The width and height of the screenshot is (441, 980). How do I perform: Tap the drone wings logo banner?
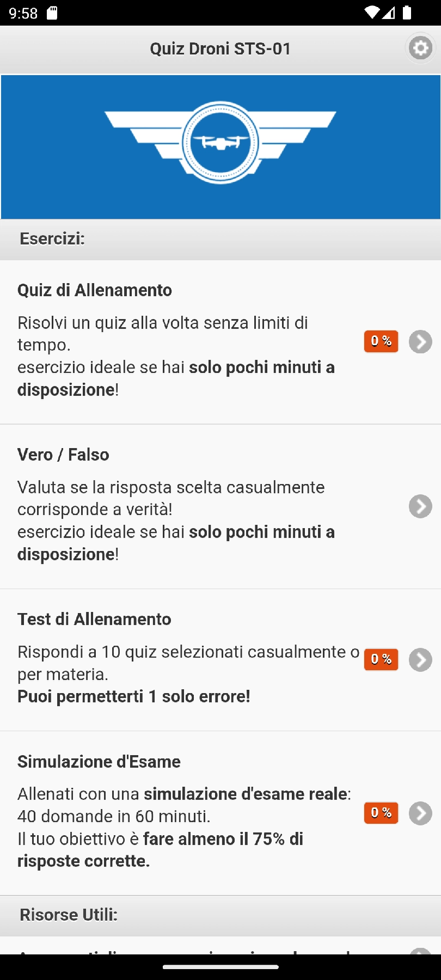(x=220, y=143)
